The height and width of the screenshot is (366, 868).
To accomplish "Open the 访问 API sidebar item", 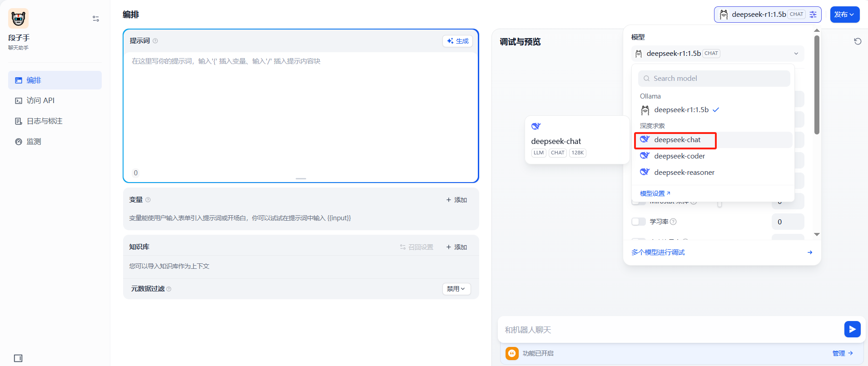I will pyautogui.click(x=55, y=100).
